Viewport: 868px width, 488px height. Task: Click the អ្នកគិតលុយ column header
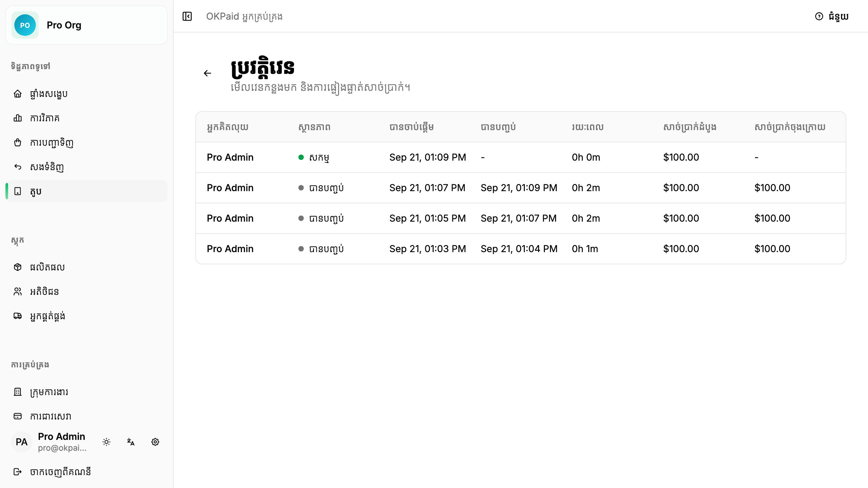[228, 127]
